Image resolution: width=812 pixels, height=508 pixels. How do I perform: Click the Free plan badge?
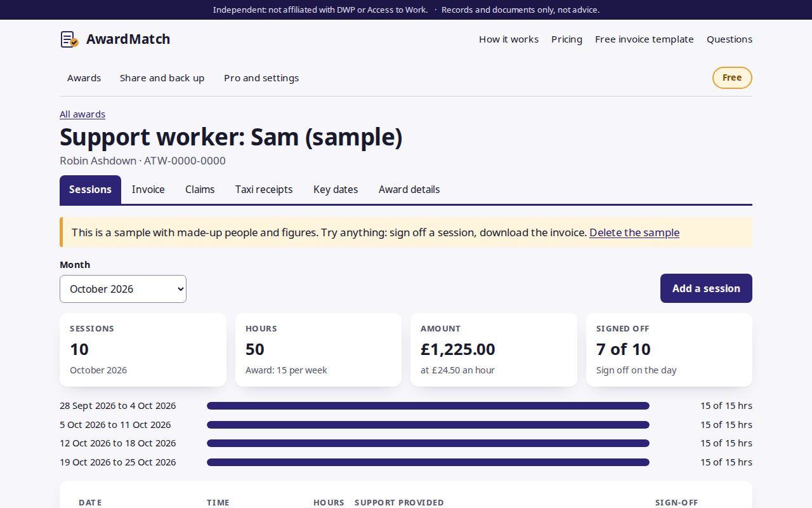[x=732, y=77]
